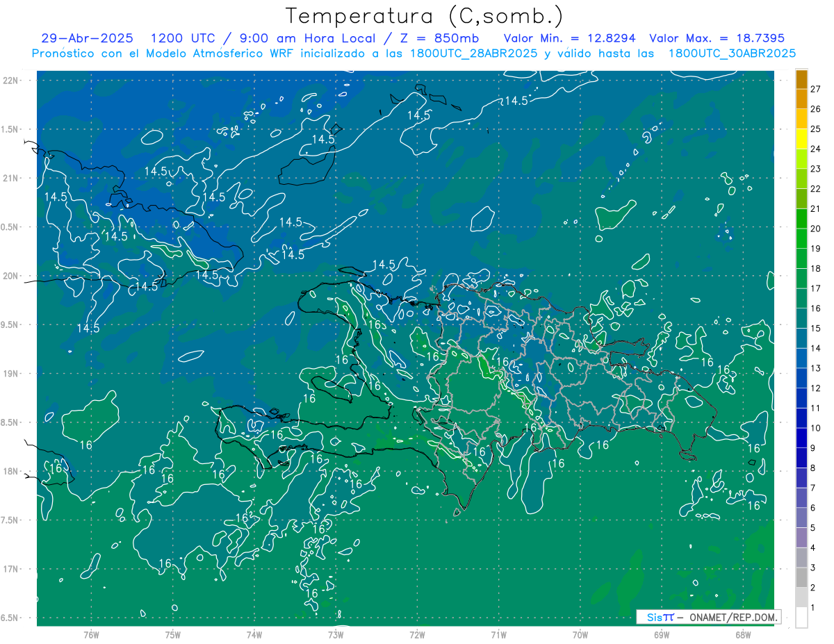Click the colorbar label "13"
834x644 pixels.
816,368
